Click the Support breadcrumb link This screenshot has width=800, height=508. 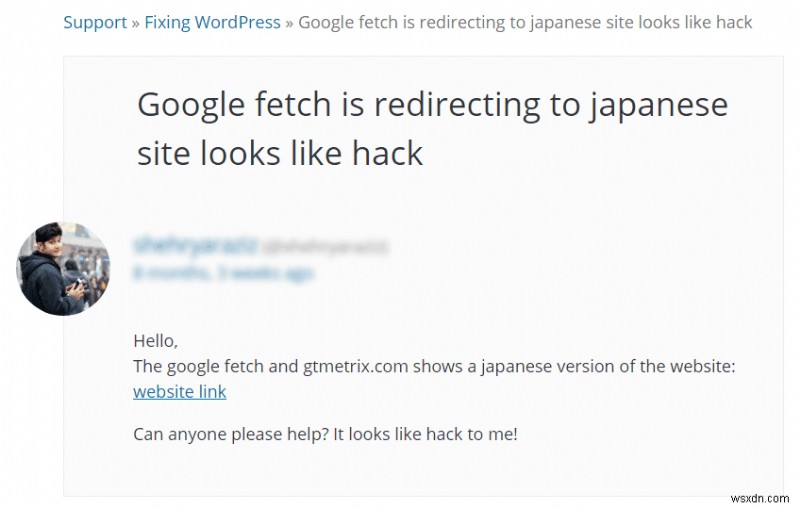coord(95,22)
